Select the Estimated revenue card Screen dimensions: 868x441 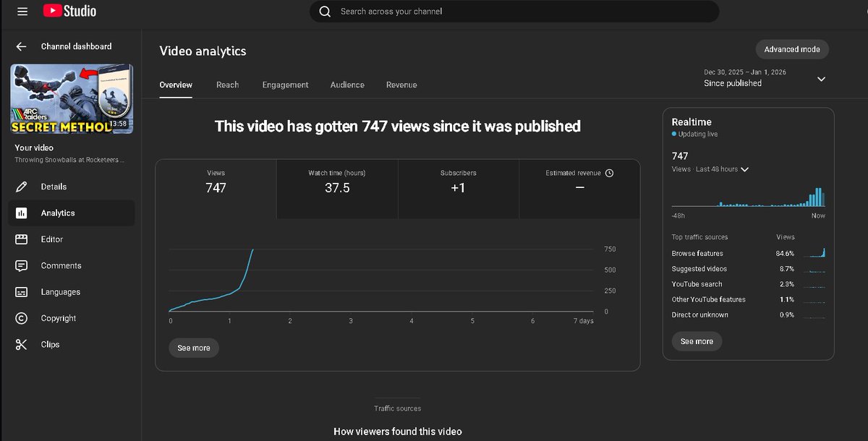(x=579, y=189)
